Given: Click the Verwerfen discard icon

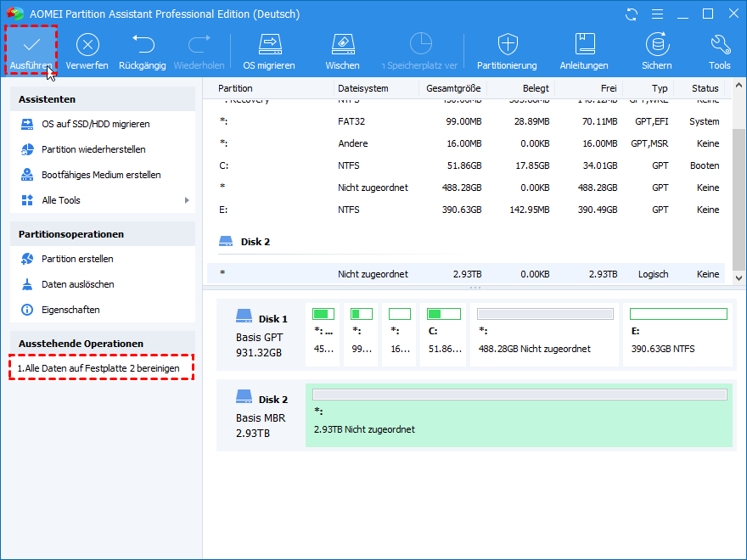Looking at the screenshot, I should pos(87,45).
